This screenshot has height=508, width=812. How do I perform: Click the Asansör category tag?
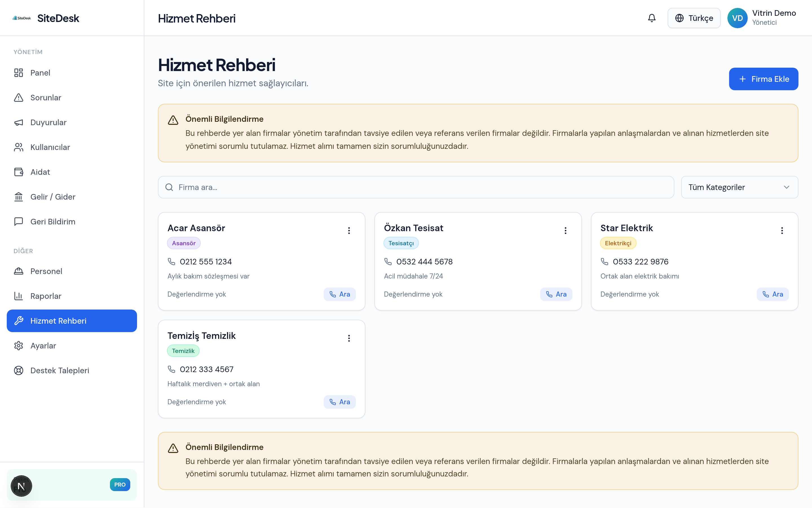[184, 243]
